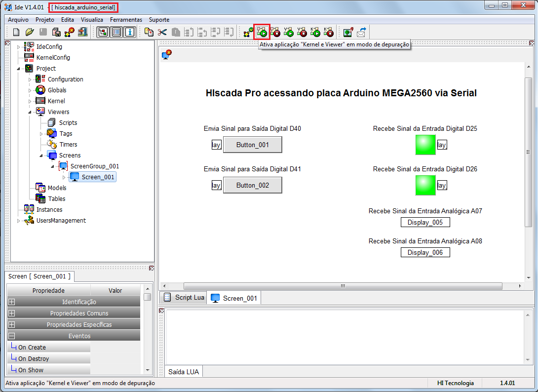The height and width of the screenshot is (392, 538).
Task: Open the Visualiza menu
Action: pos(92,20)
